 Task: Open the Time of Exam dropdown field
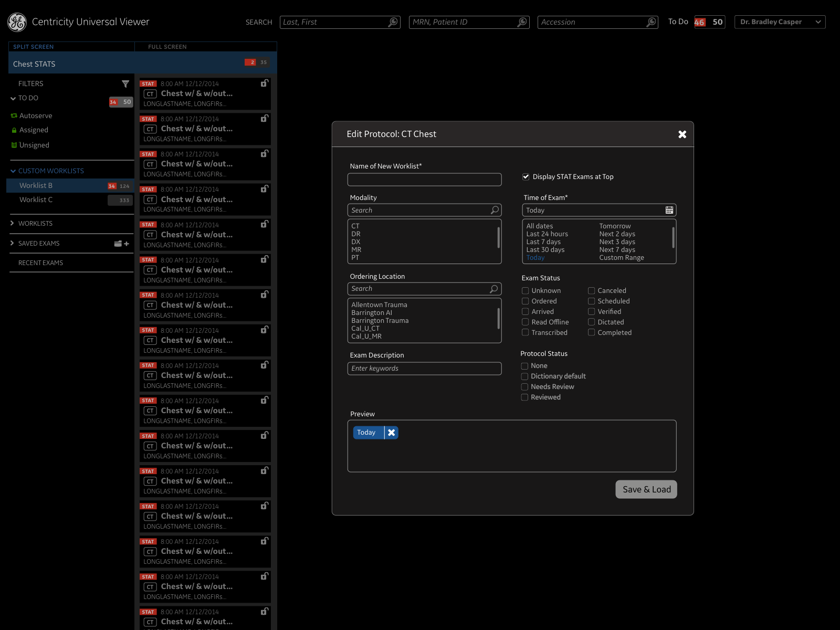[x=598, y=210]
